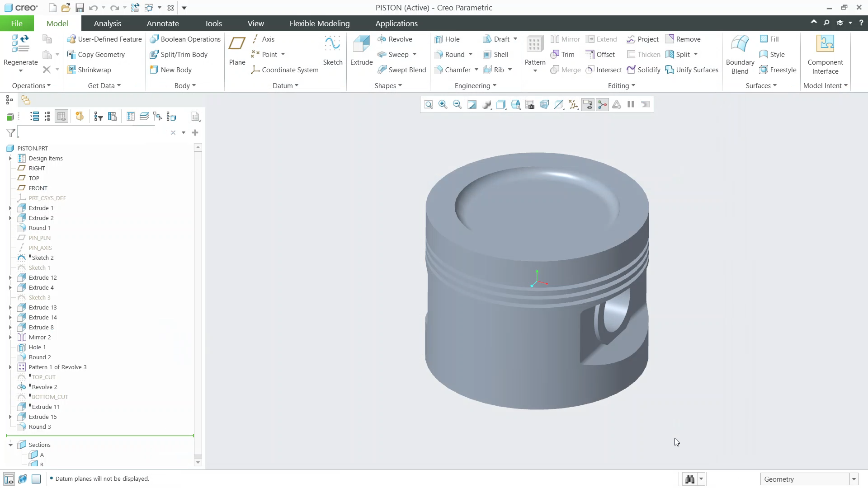
Task: Click inside the model tree filter field
Action: click(90, 132)
